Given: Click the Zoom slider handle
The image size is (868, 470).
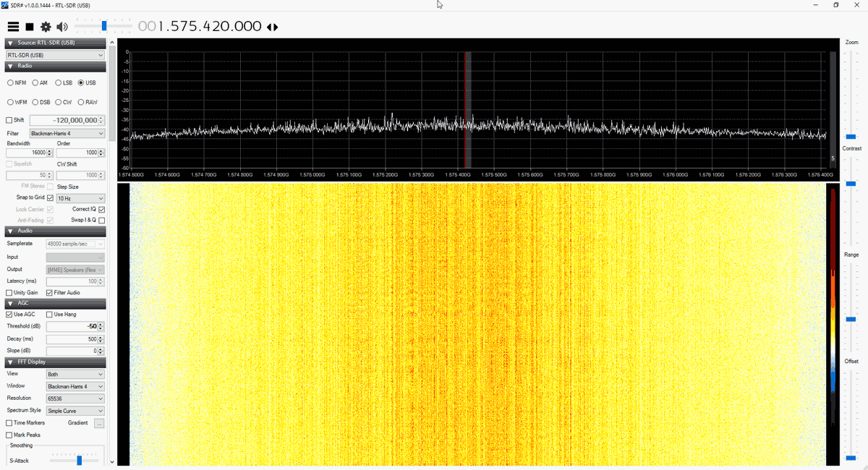Looking at the screenshot, I should pos(851,137).
